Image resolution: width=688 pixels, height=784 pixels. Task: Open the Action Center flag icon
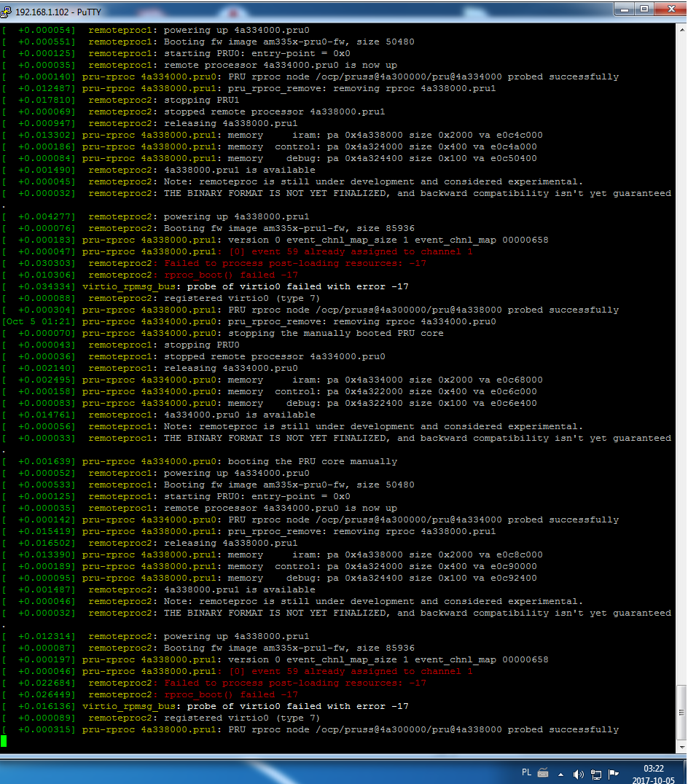click(614, 774)
